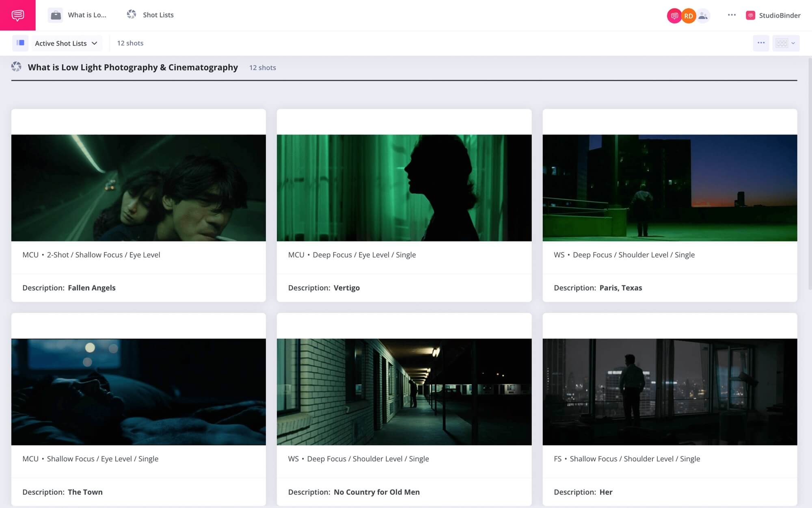The height and width of the screenshot is (508, 812).
Task: Click the aperture icon beside shot list title
Action: pos(16,67)
